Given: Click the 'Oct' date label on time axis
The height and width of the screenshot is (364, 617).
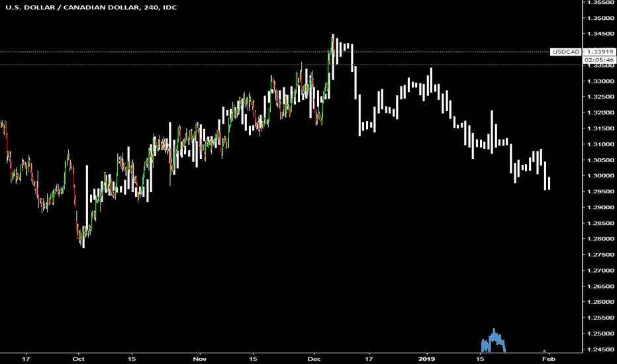Looking at the screenshot, I should (79, 359).
